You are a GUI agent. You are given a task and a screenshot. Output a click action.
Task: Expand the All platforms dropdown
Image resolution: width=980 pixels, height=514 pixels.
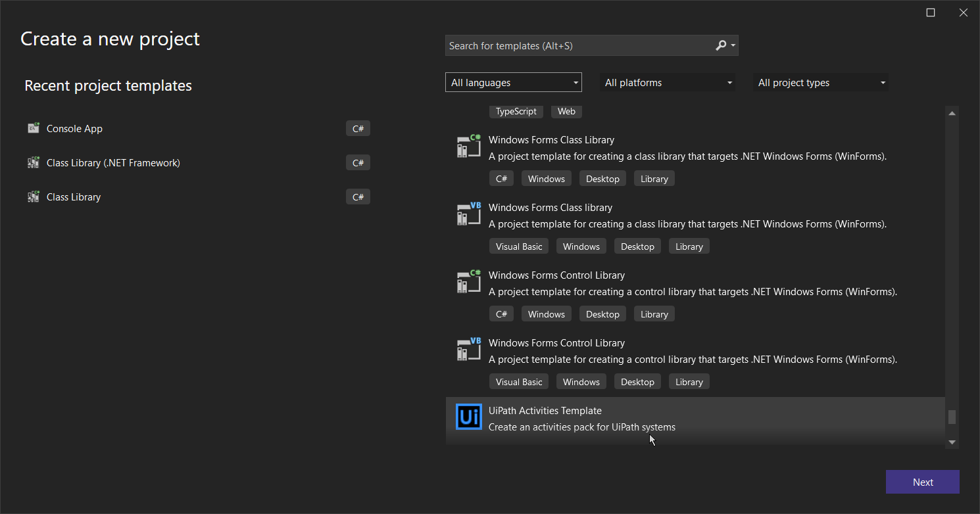tap(667, 82)
